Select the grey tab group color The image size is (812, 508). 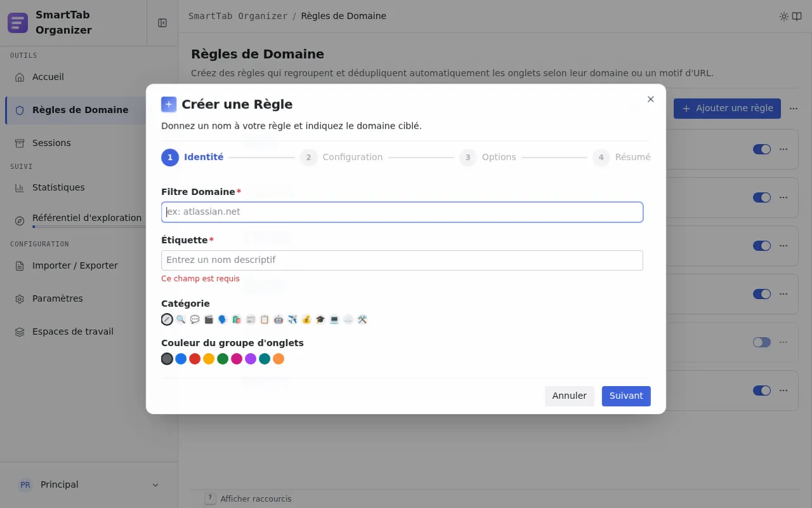tap(167, 359)
